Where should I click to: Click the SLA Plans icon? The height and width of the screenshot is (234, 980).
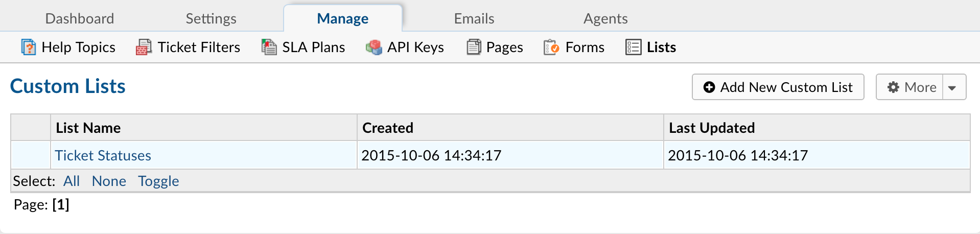pyautogui.click(x=269, y=47)
